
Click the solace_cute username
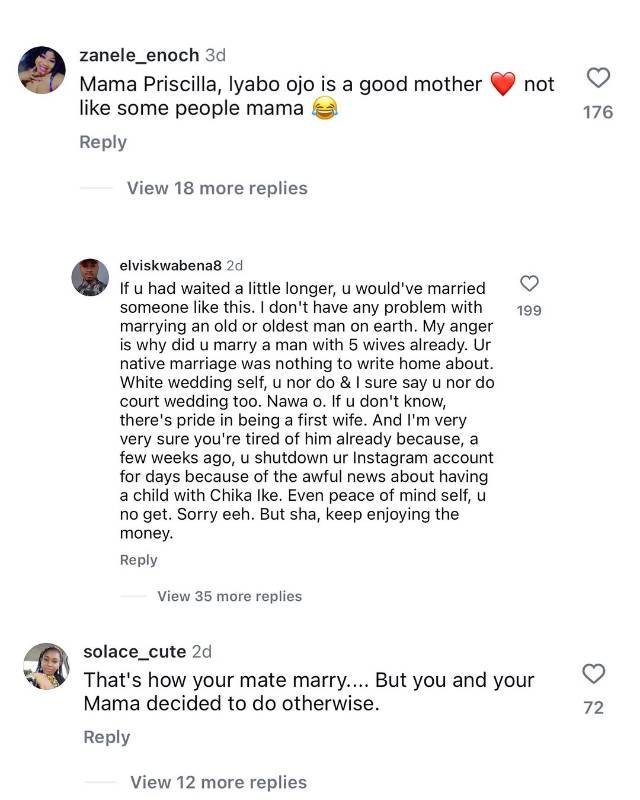[134, 652]
